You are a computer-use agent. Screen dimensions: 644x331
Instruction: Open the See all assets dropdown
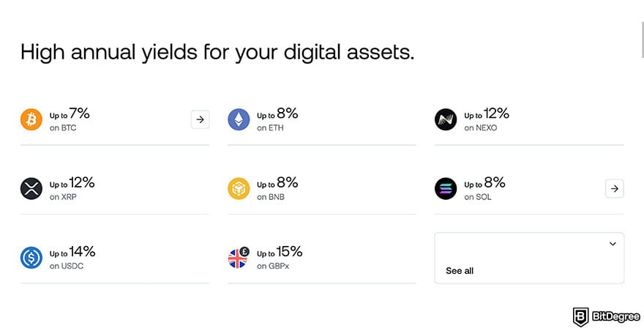(x=528, y=258)
